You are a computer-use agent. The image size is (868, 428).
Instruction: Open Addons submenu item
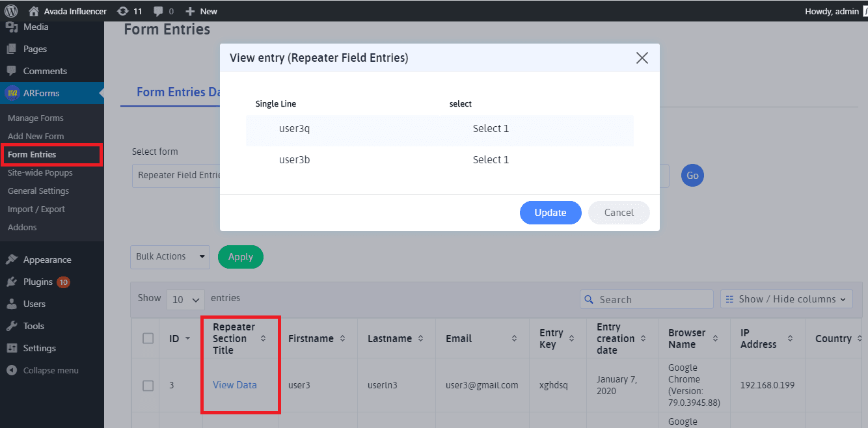[x=22, y=227]
